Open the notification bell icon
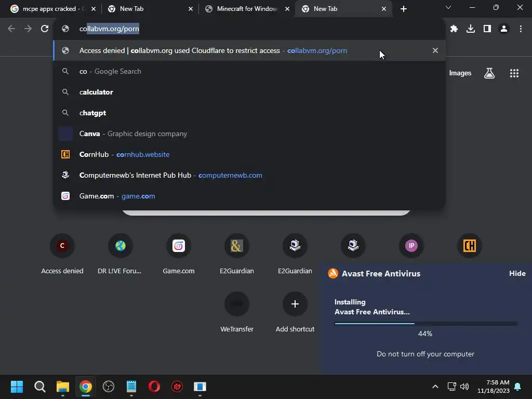Image resolution: width=532 pixels, height=399 pixels. tap(518, 387)
